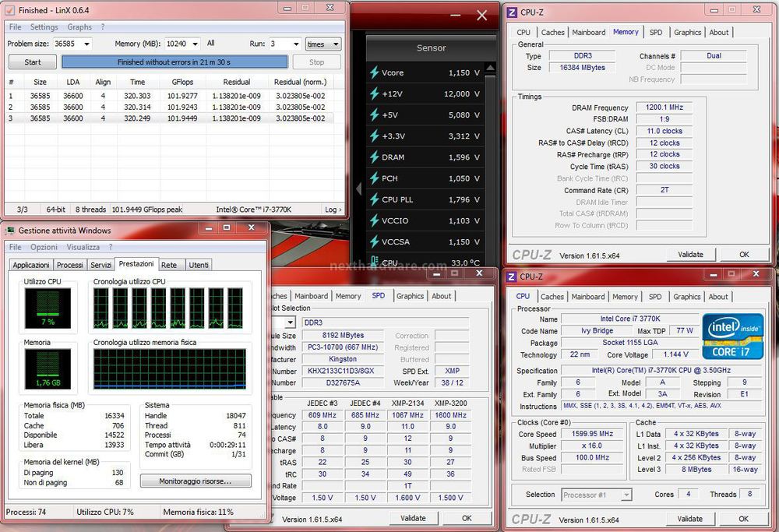This screenshot has height=532, width=779.
Task: Click the VCCIO lightning bolt icon
Action: [374, 220]
